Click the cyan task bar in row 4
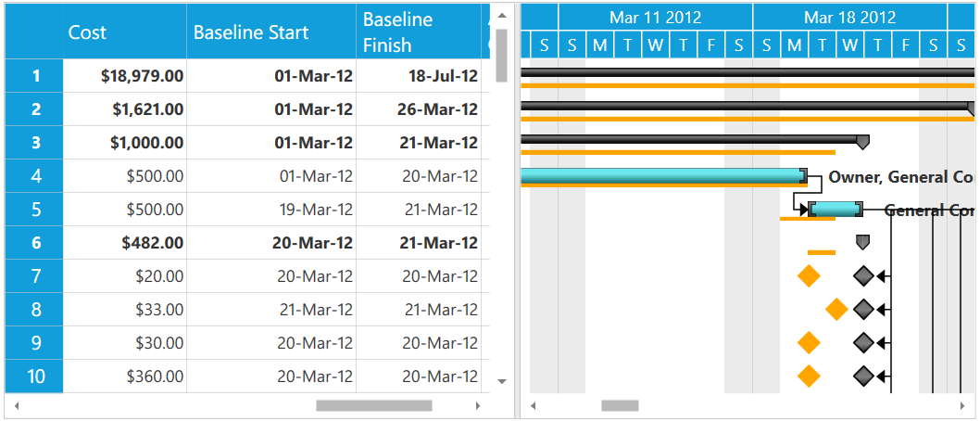This screenshot has width=980, height=421. click(661, 175)
